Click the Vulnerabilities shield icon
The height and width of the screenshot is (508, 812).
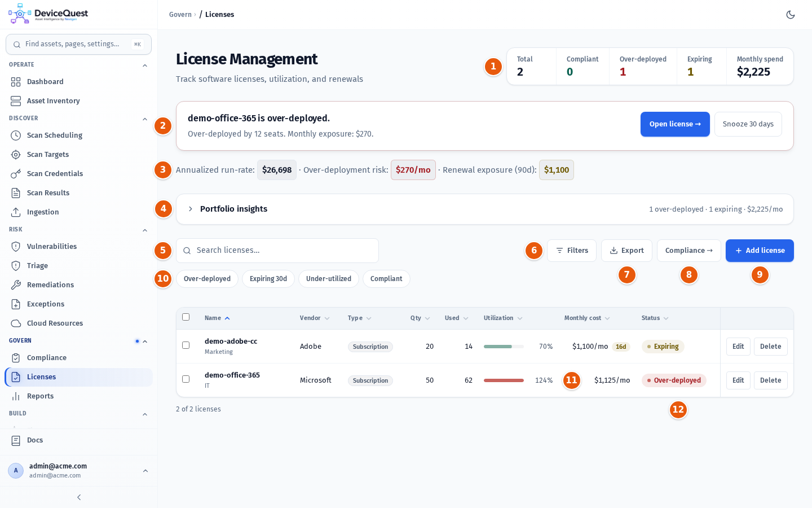(x=16, y=247)
